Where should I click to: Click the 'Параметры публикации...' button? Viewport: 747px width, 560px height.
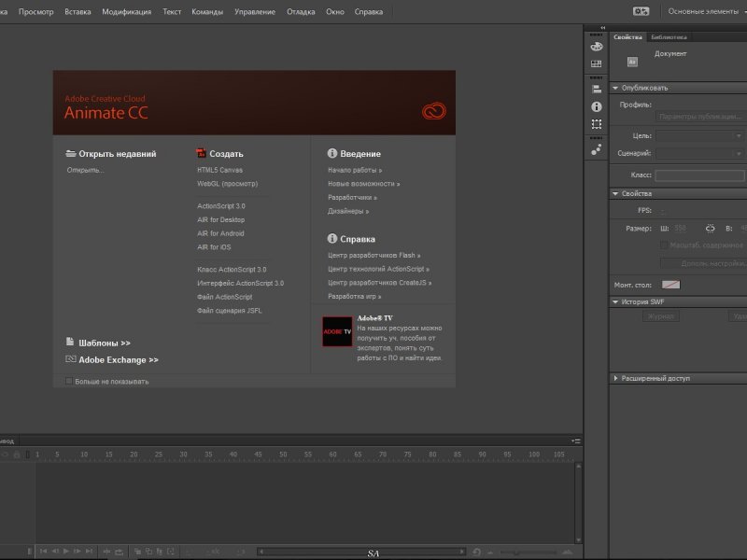point(700,117)
